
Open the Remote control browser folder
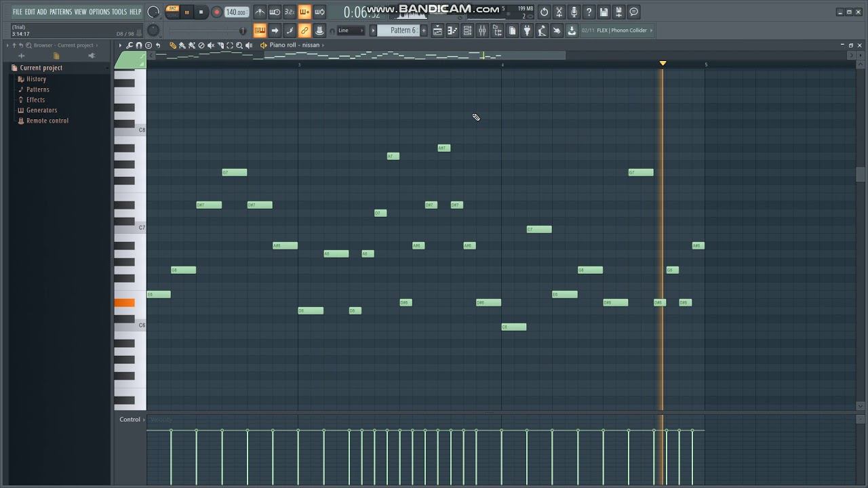point(47,121)
